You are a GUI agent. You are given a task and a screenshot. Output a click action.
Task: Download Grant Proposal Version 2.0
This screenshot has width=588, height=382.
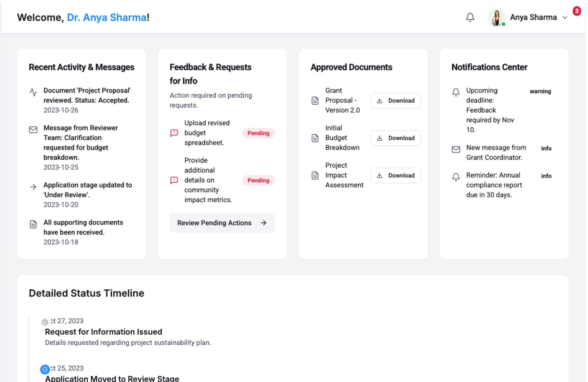[395, 101]
